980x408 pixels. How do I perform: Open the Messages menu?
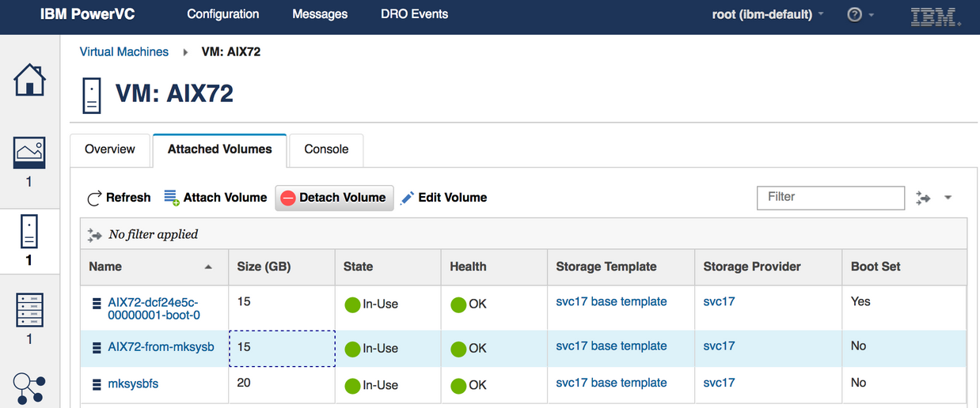(320, 14)
